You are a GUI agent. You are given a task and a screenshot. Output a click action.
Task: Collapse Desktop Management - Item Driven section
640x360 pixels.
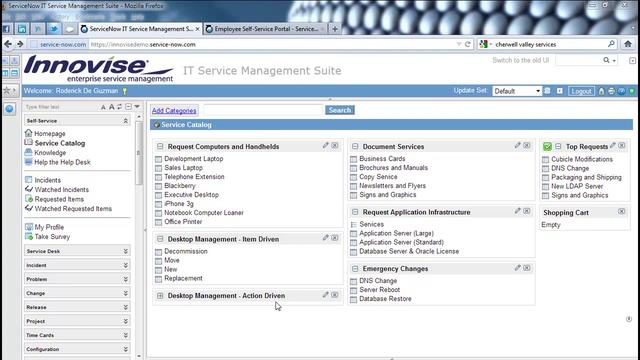pyautogui.click(x=160, y=239)
